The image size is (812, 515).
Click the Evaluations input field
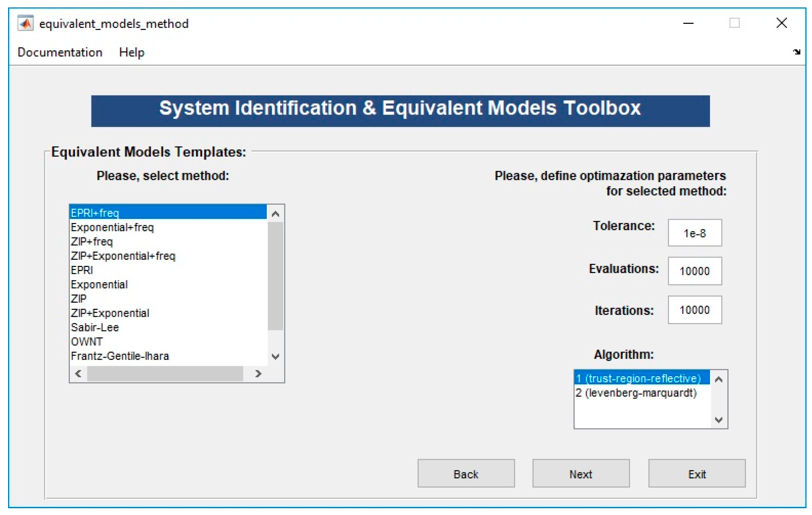pos(695,271)
